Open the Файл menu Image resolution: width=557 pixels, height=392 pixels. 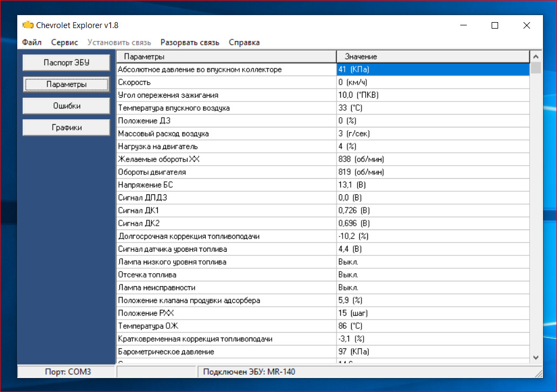tap(32, 42)
